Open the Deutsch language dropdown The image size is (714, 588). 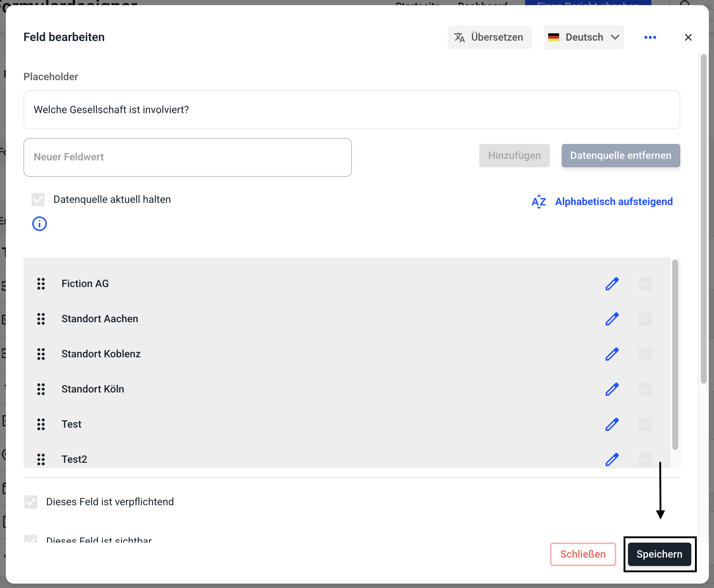[583, 37]
